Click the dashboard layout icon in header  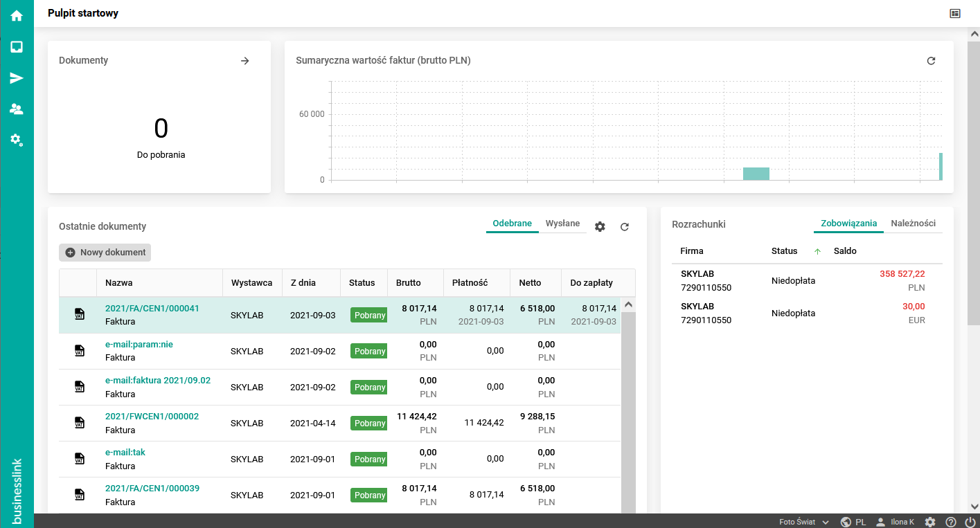coord(955,13)
